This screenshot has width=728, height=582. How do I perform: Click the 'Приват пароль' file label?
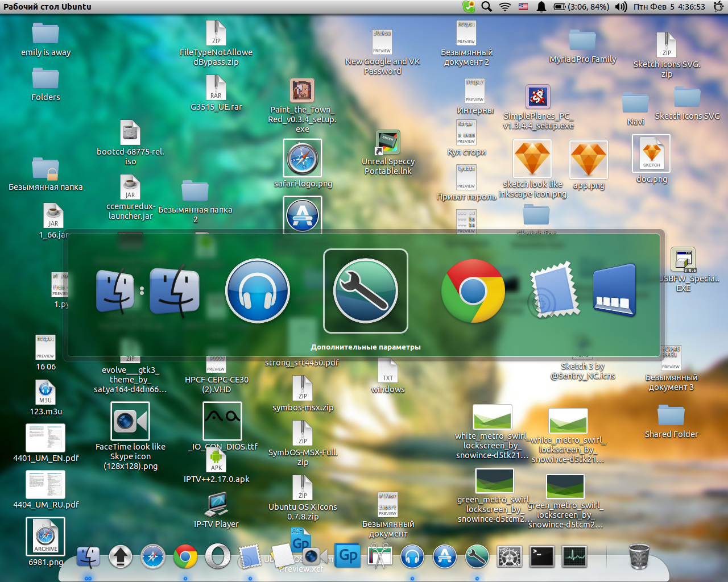[466, 197]
